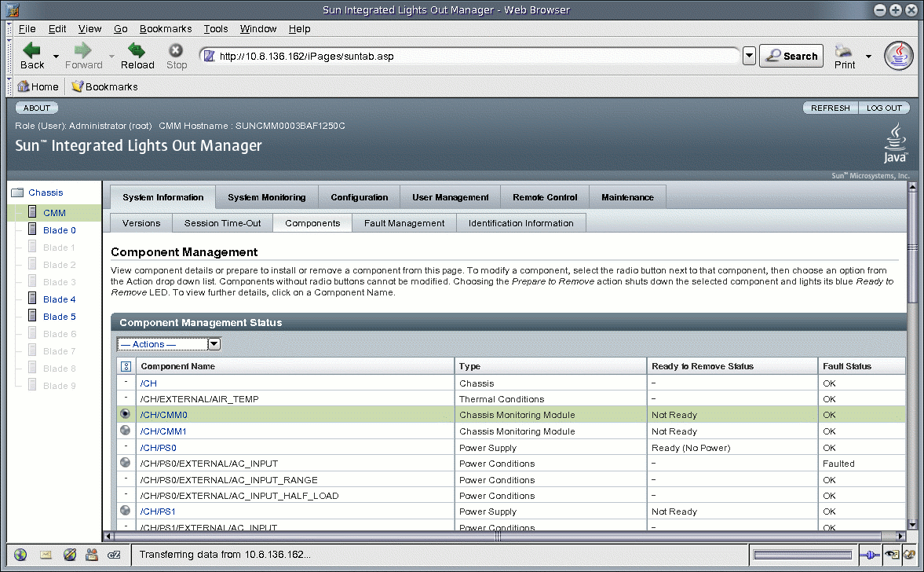The height and width of the screenshot is (572, 924).
Task: Select radio button for /CH/CMM1
Action: 125,431
